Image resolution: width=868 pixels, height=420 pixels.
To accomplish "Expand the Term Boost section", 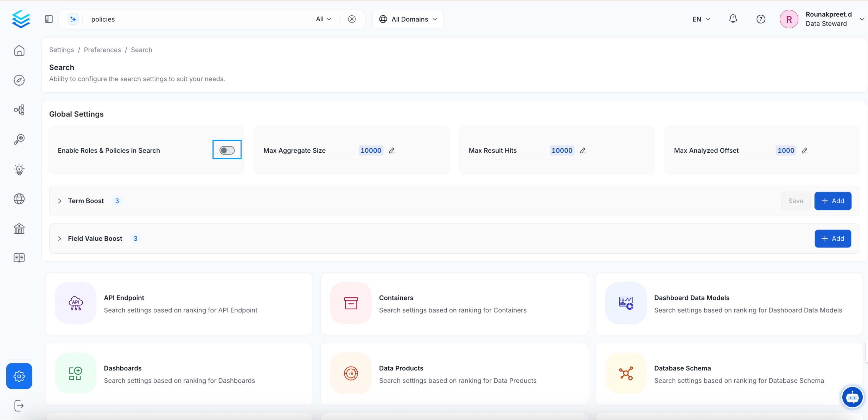I will (x=60, y=201).
